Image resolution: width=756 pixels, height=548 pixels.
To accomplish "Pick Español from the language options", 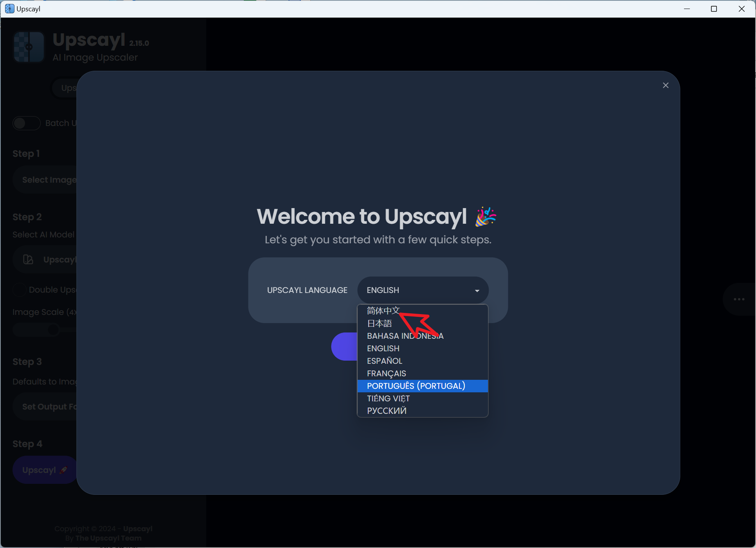I will [x=423, y=361].
